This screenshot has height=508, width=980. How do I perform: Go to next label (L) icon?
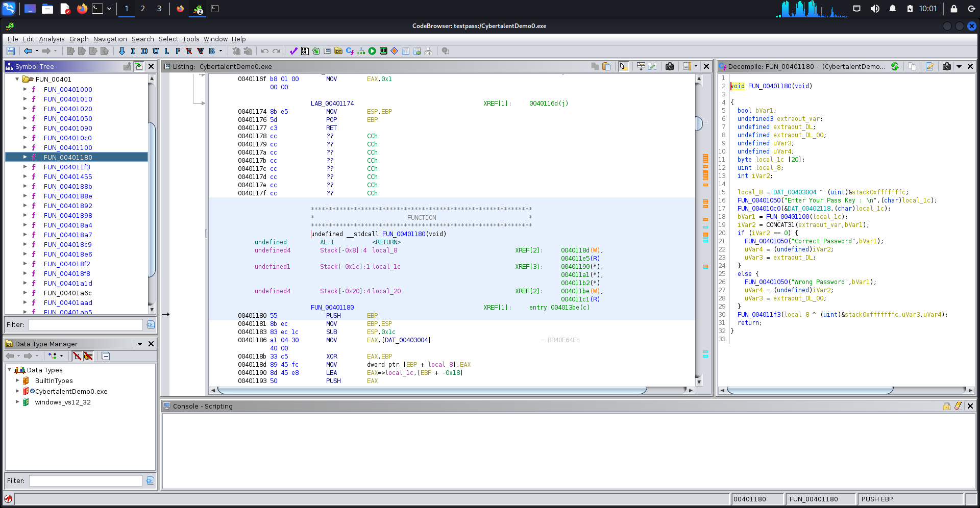pos(167,51)
